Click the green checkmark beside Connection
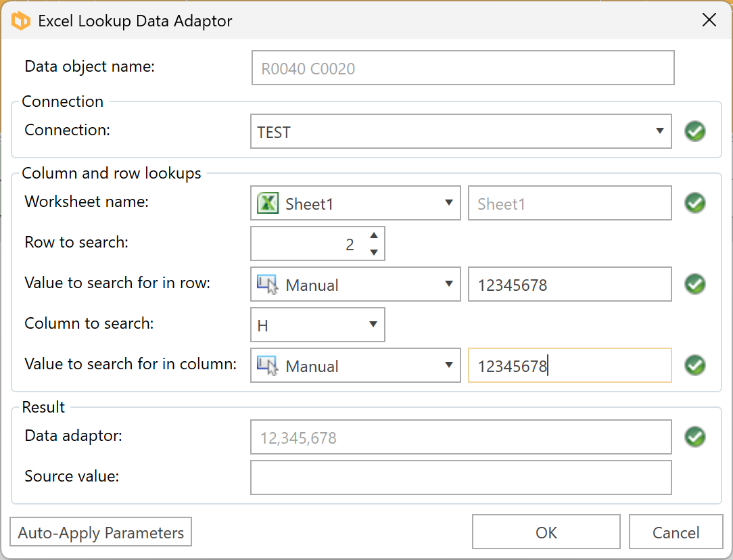The width and height of the screenshot is (733, 560). [x=694, y=131]
